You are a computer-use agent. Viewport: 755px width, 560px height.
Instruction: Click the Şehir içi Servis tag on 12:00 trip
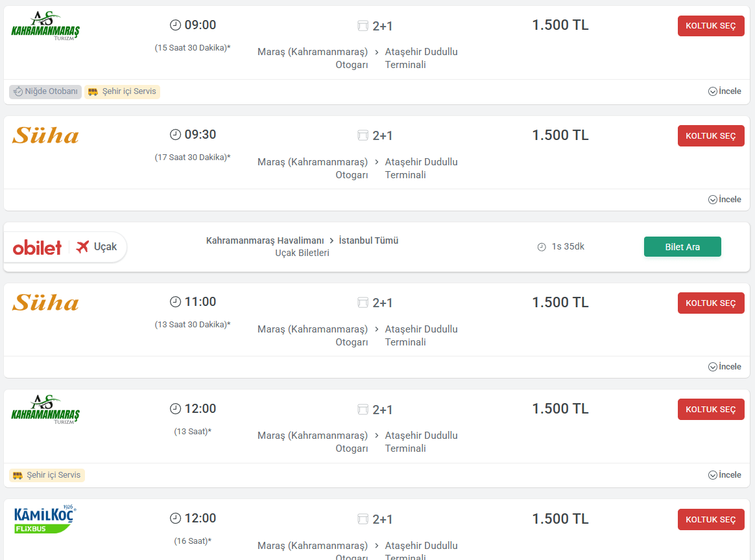(x=47, y=475)
